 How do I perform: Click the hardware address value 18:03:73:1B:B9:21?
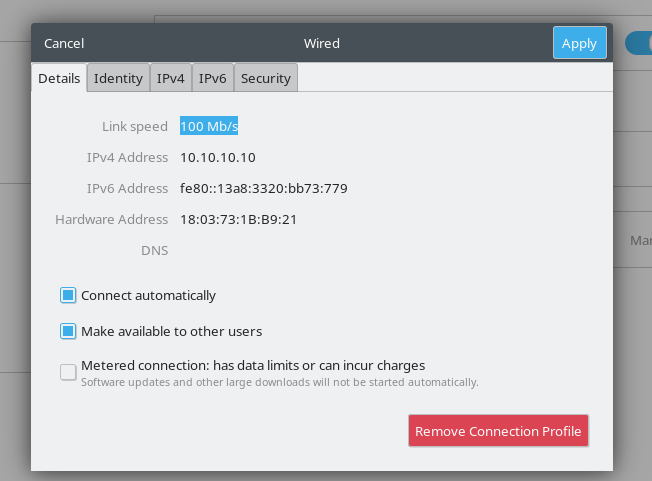(x=238, y=219)
